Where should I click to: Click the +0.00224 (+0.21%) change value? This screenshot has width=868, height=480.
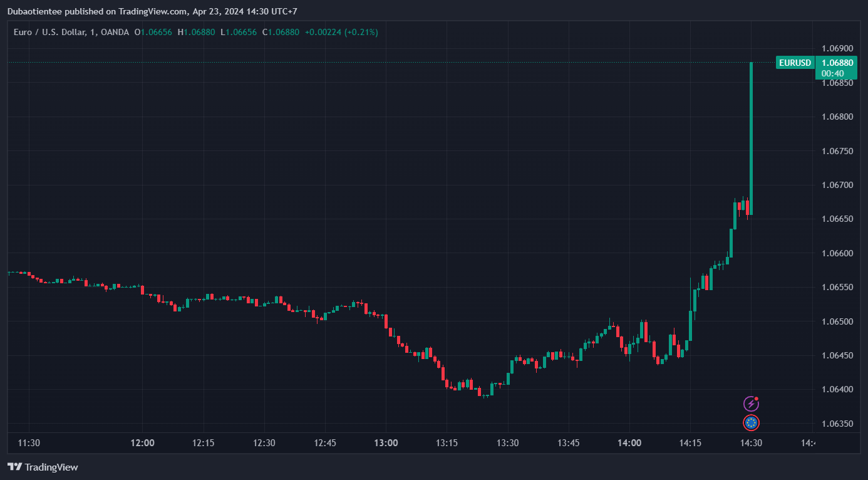point(341,32)
